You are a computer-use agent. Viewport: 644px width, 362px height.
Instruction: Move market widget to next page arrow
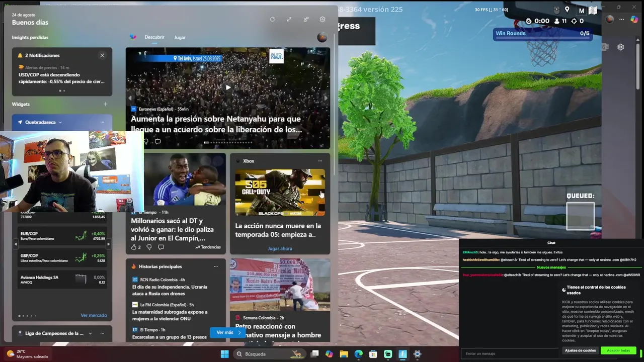(x=108, y=244)
